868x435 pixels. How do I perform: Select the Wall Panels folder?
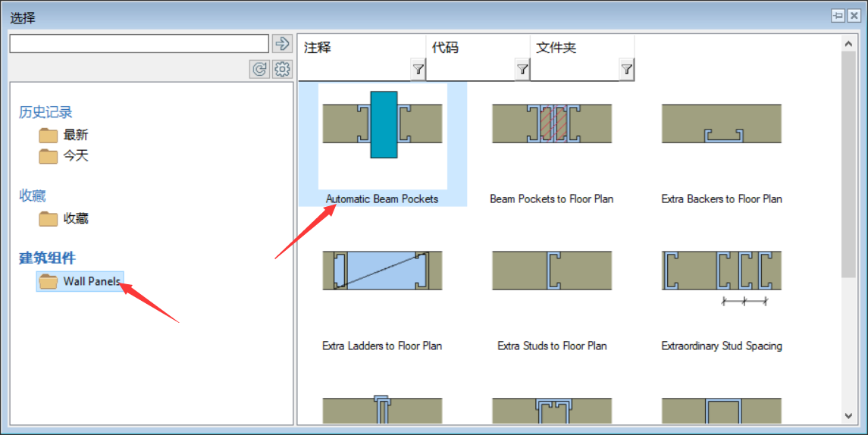(80, 281)
